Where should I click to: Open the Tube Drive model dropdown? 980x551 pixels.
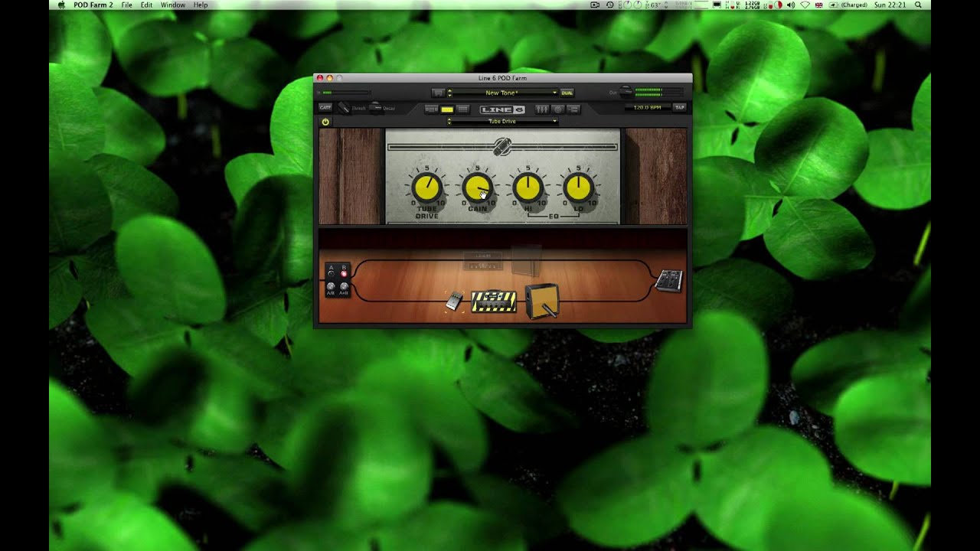502,122
